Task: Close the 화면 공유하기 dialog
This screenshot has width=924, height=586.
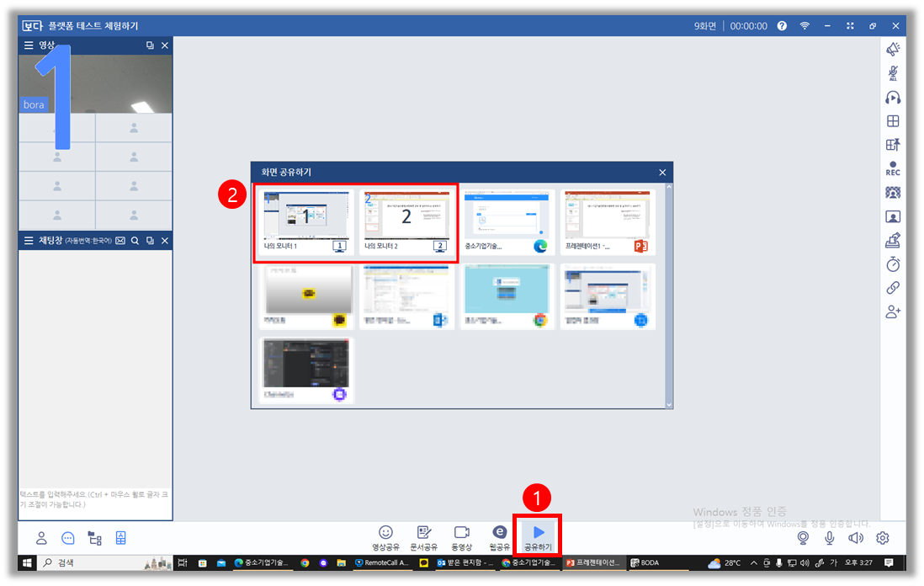Action: (x=662, y=172)
